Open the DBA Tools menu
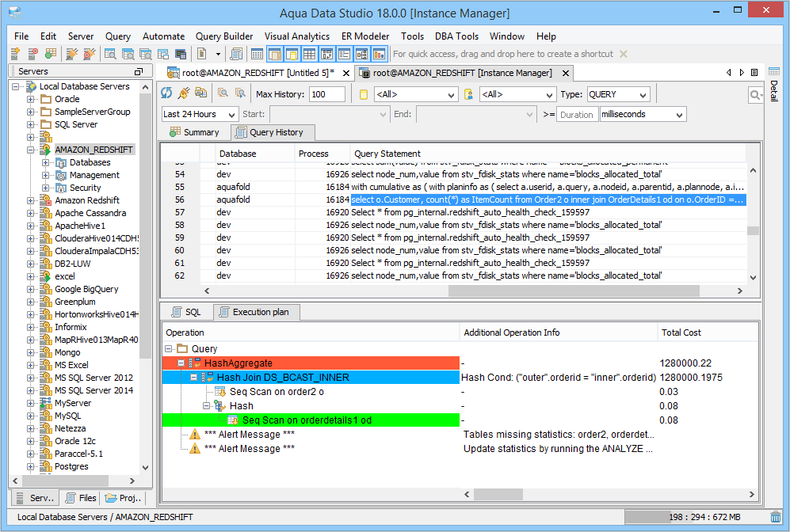The height and width of the screenshot is (532, 790). pyautogui.click(x=456, y=36)
